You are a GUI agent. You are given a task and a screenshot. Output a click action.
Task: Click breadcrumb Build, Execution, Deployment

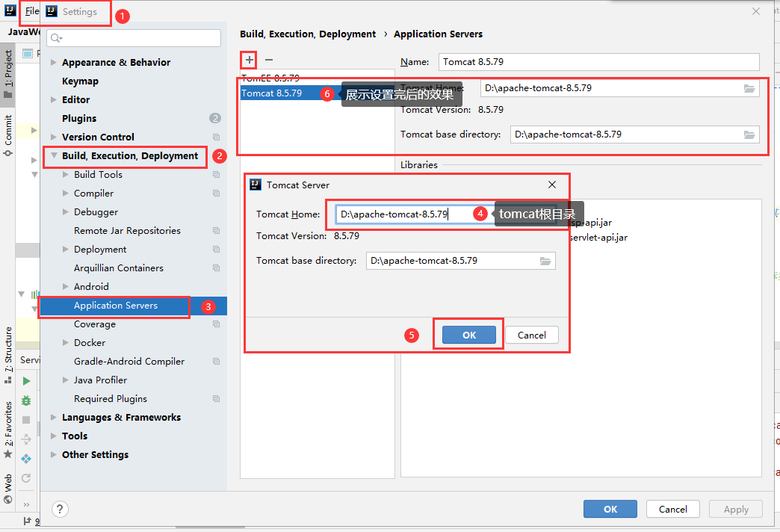coord(308,34)
